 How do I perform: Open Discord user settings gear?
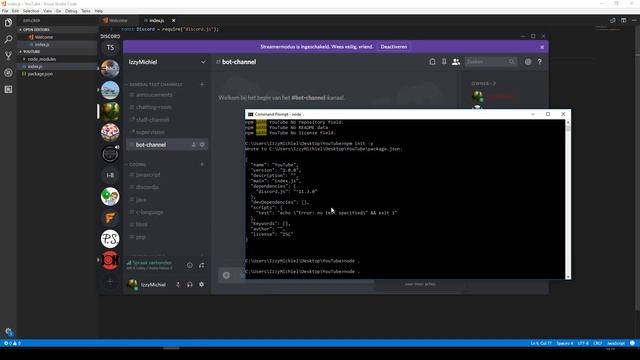pos(201,284)
